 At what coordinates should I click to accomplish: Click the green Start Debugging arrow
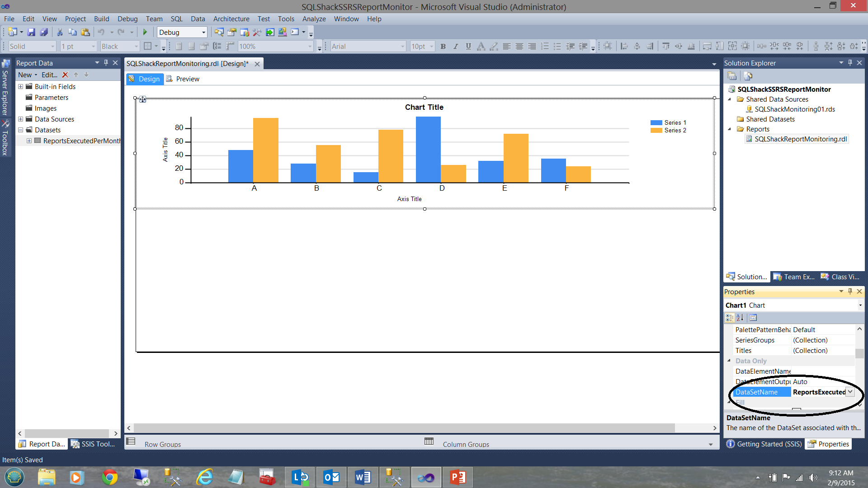(x=145, y=32)
